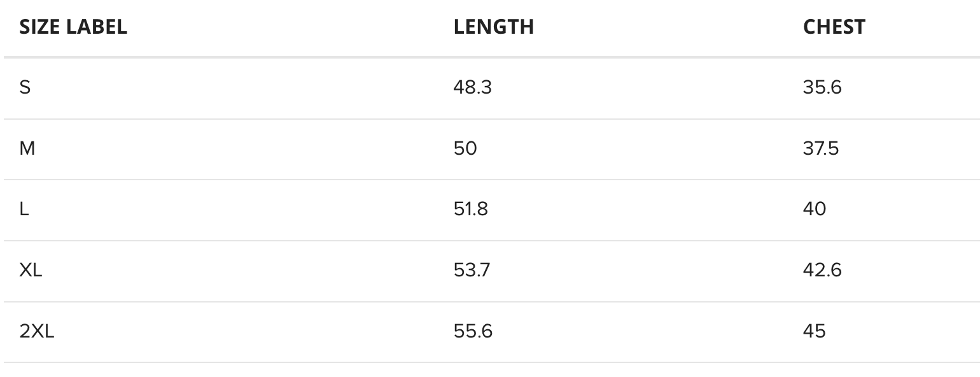This screenshot has height=377, width=980.
Task: Select the S size label cell
Action: coord(25,87)
